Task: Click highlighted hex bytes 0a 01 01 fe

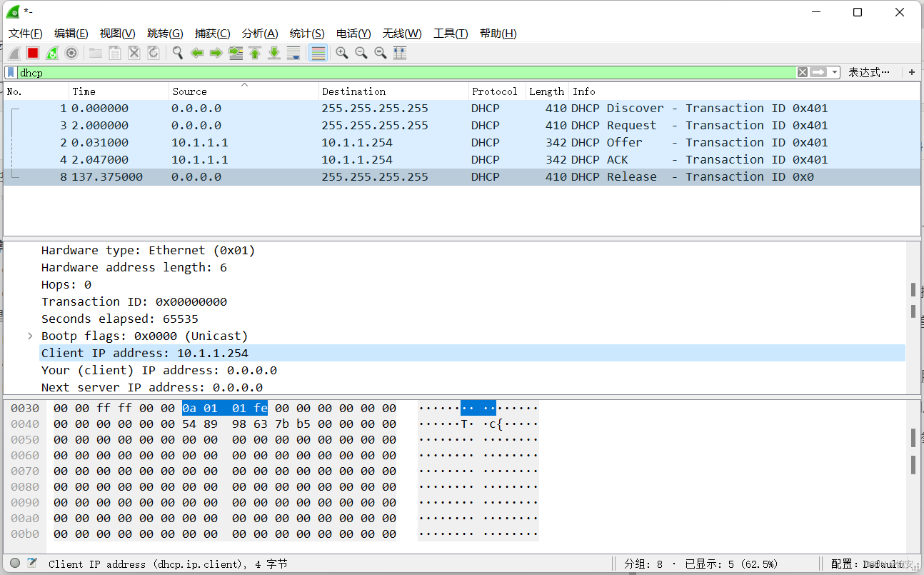Action: tap(225, 409)
